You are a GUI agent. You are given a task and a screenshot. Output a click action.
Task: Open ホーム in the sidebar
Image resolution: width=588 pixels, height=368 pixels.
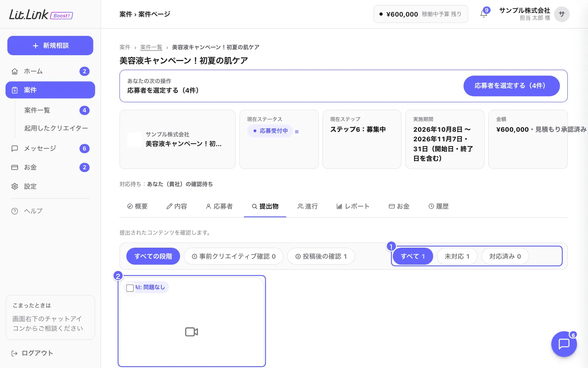click(50, 71)
